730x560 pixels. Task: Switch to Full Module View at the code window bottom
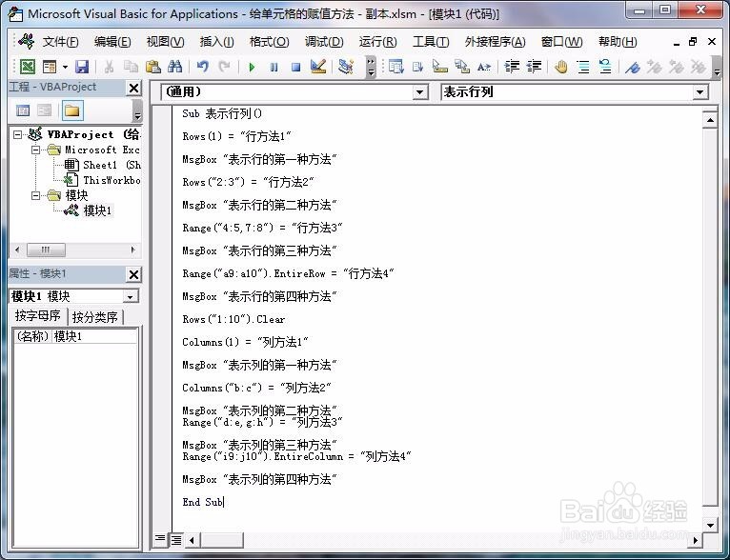pos(176,540)
